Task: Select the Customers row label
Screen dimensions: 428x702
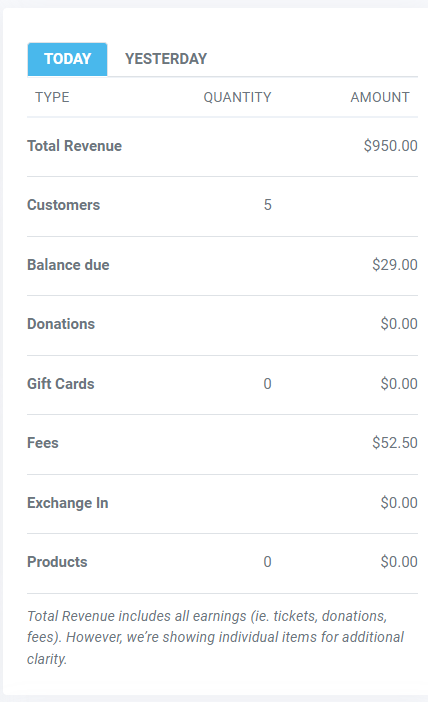Action: [64, 205]
